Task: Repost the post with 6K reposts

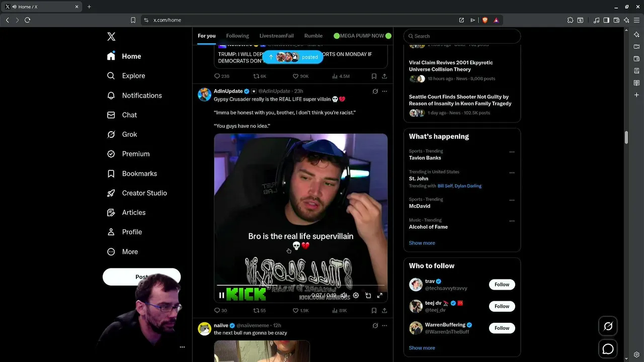Action: 259,76
